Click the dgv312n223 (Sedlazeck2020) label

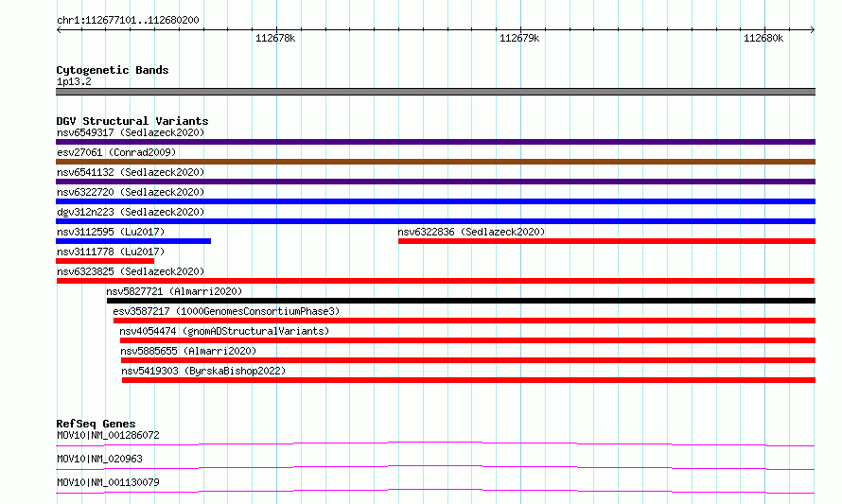tap(131, 212)
